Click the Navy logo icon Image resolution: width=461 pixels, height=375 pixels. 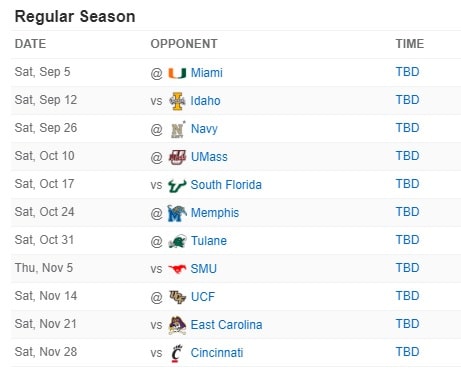pos(178,129)
